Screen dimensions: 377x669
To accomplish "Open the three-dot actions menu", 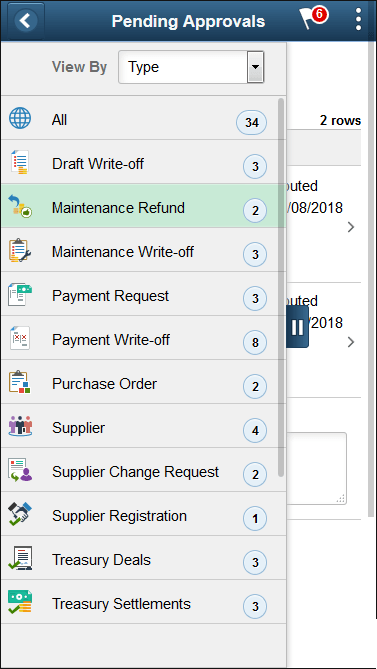I will [x=358, y=19].
